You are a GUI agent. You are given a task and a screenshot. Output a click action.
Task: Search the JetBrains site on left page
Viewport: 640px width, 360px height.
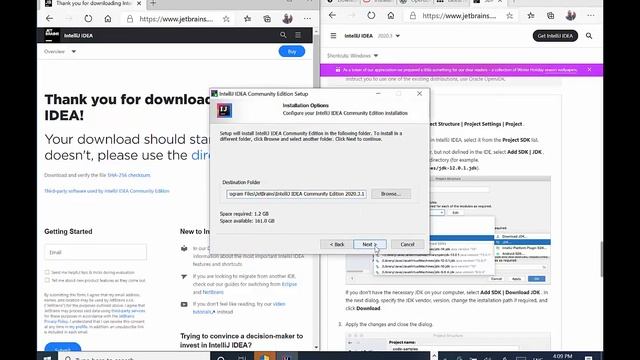pyautogui.click(x=283, y=35)
